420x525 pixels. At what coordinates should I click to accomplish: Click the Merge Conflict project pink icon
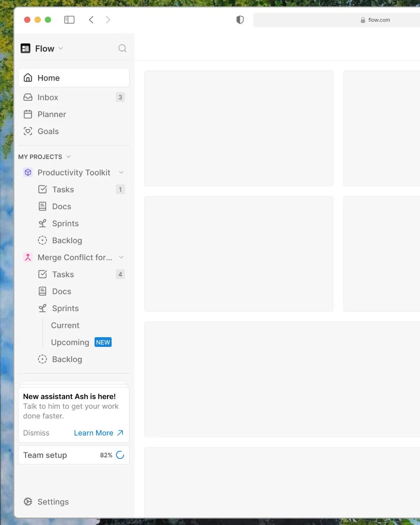click(28, 257)
